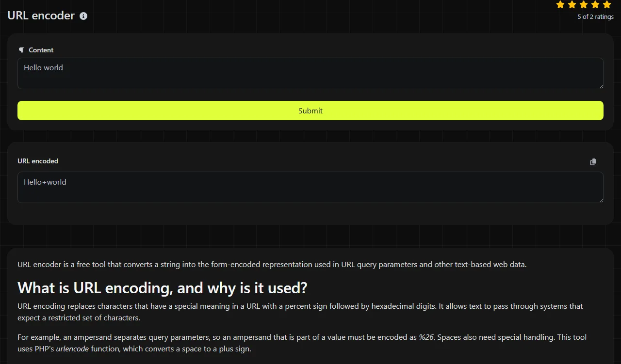Click the fifth rating star
The image size is (621, 364).
click(607, 5)
